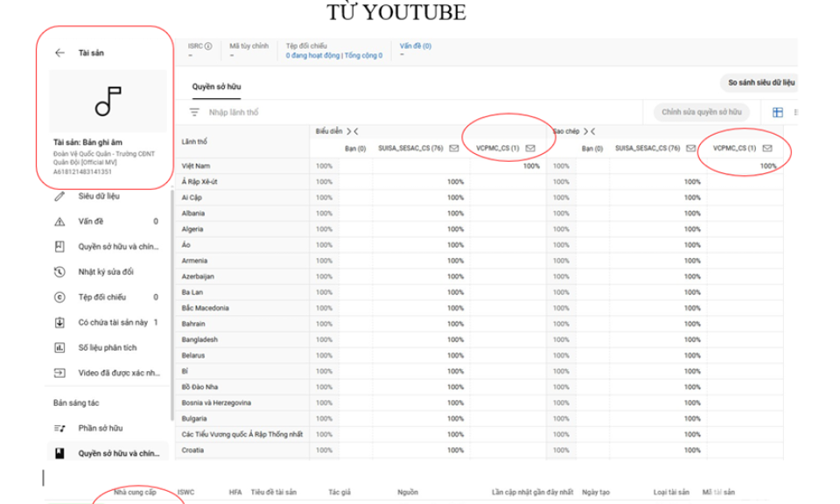Open the Tổng cộng 0 link
Viewport: 840px width, 504px height.
tap(363, 56)
